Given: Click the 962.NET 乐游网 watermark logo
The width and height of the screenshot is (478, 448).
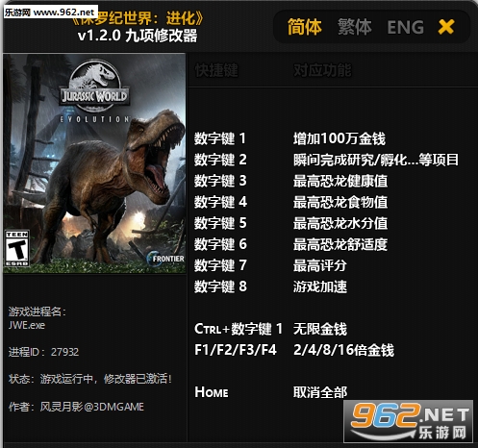Looking at the screenshot, I should (x=409, y=421).
